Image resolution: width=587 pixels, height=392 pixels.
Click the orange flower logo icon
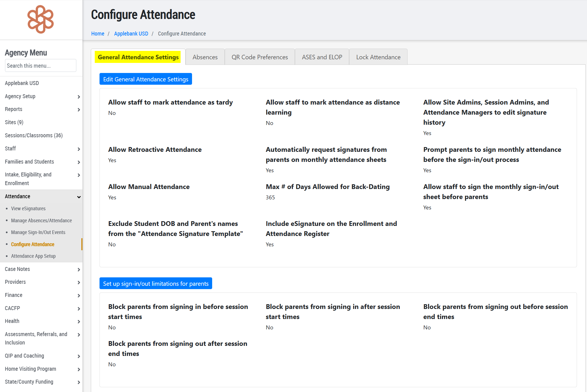(41, 19)
